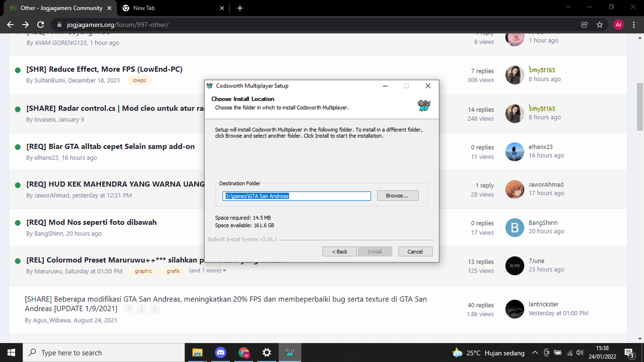Screen dimensions: 644x362
Task: Open the Windows Start menu
Action: 11,352
